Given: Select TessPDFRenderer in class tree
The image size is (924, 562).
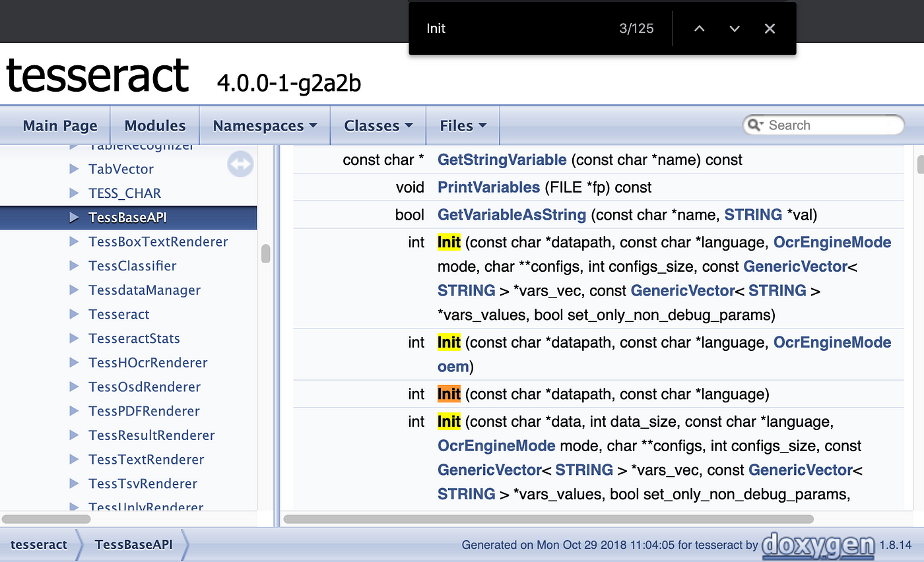Looking at the screenshot, I should tap(144, 411).
